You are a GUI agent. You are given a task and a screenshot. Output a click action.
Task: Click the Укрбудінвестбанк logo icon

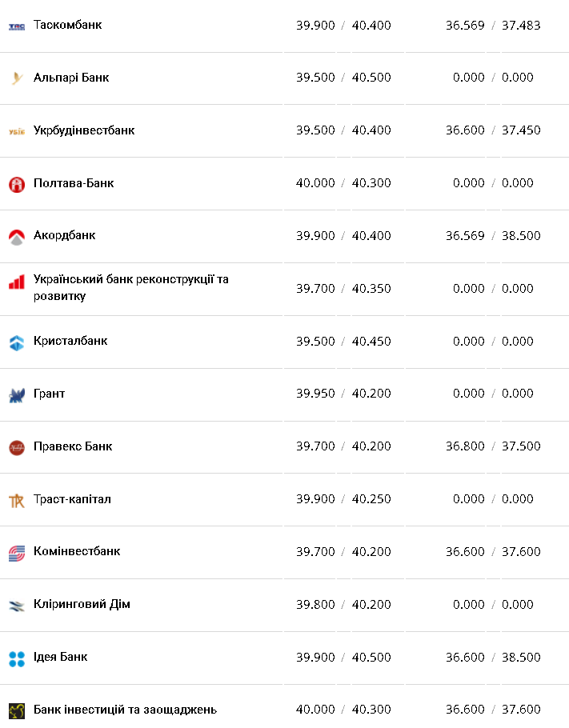pyautogui.click(x=17, y=131)
